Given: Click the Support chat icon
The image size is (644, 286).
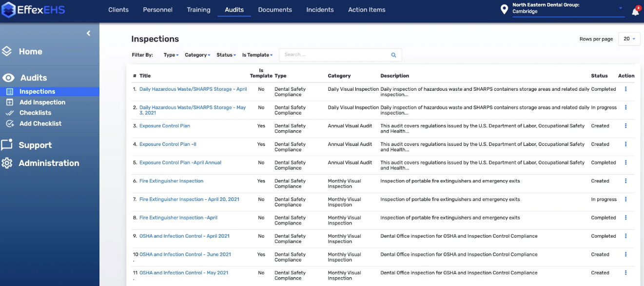Looking at the screenshot, I should point(7,145).
